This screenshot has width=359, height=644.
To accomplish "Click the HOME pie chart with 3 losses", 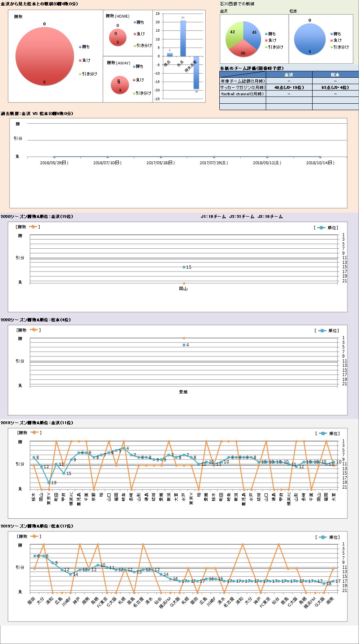I will (x=118, y=37).
